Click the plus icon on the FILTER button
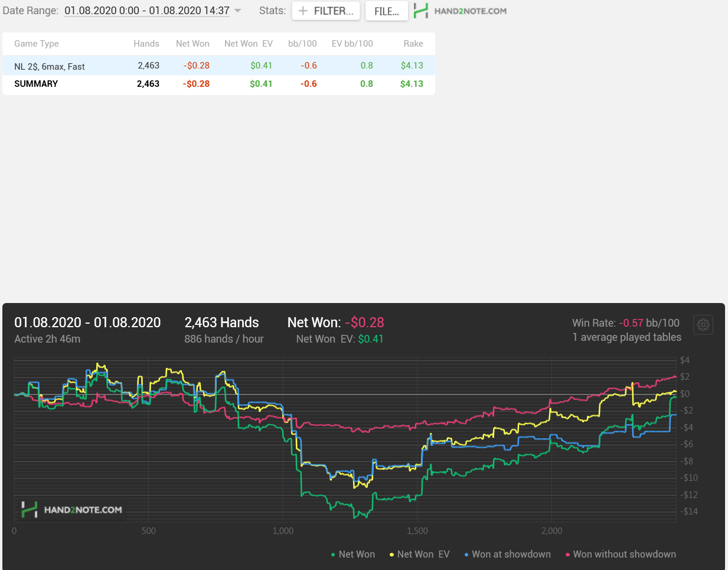Image resolution: width=728 pixels, height=570 pixels. pyautogui.click(x=303, y=11)
